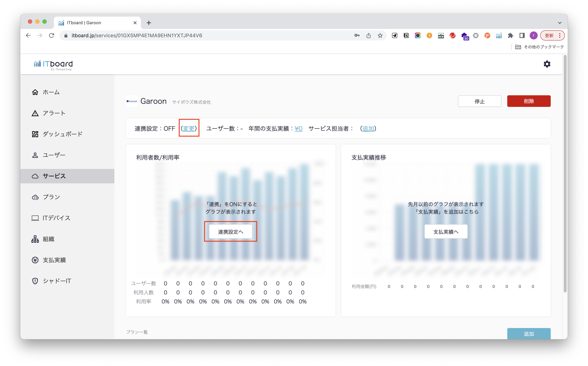
Task: Click the yen payment record icon
Action: click(35, 260)
